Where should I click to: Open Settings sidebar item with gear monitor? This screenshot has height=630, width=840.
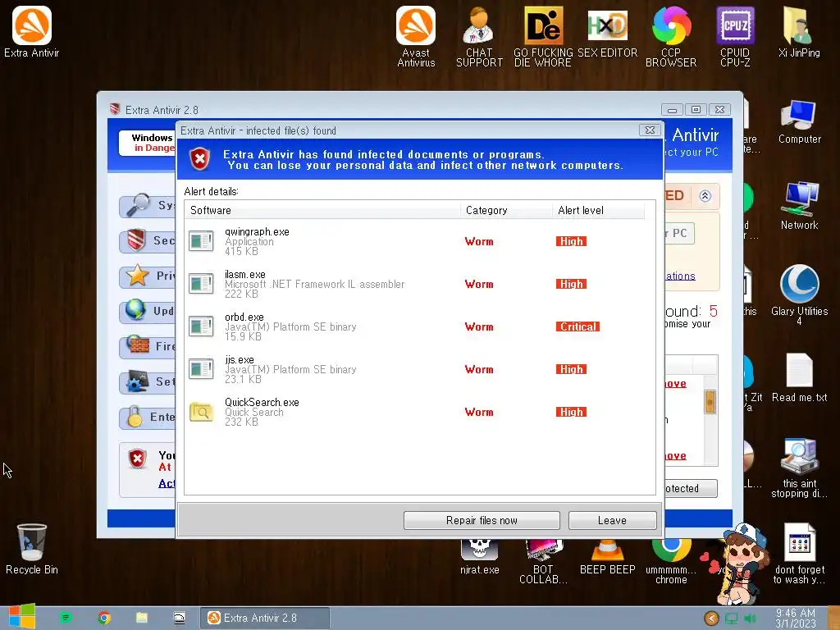tap(148, 381)
